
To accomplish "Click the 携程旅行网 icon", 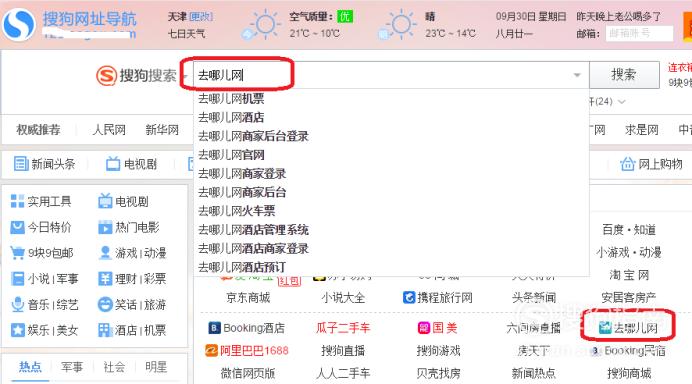I will (x=409, y=297).
